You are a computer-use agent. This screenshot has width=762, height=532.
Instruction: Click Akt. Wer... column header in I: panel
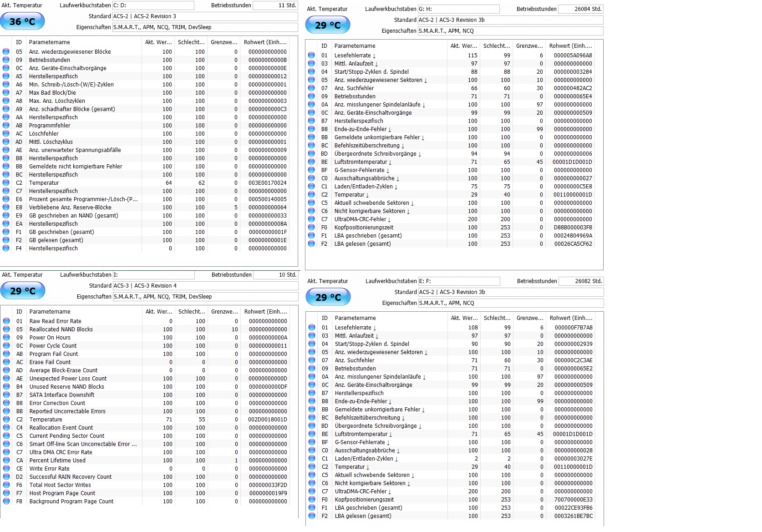(159, 311)
